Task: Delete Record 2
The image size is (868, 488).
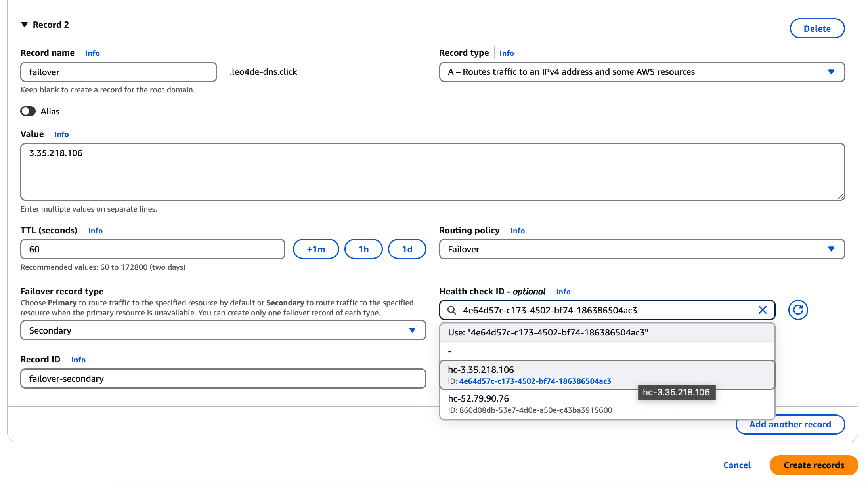Action: tap(817, 29)
